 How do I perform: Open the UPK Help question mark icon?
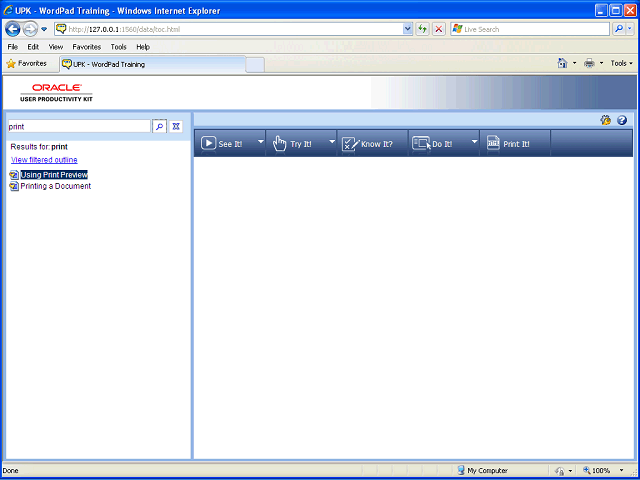[x=622, y=120]
